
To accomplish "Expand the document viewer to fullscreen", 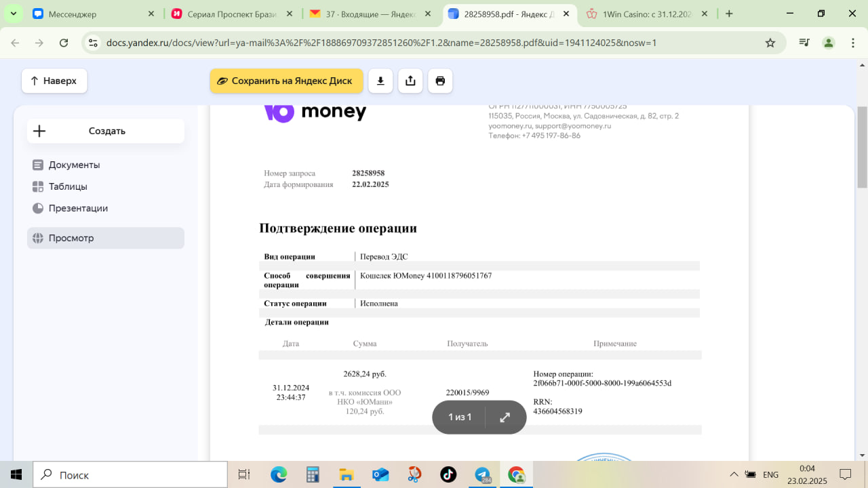I will pyautogui.click(x=505, y=418).
